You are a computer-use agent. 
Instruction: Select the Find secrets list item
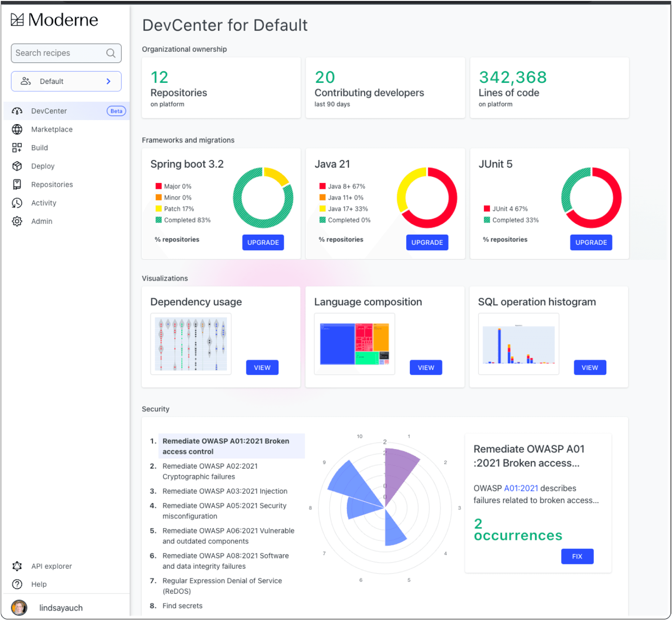183,606
